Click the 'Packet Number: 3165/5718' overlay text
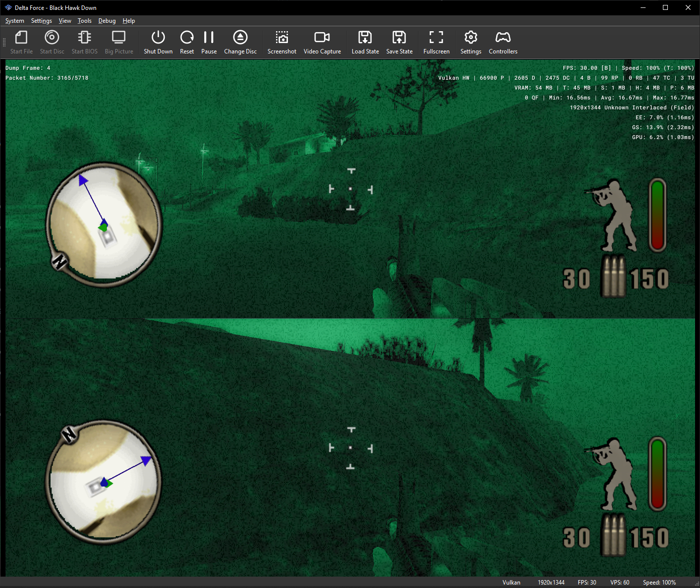 tap(47, 78)
